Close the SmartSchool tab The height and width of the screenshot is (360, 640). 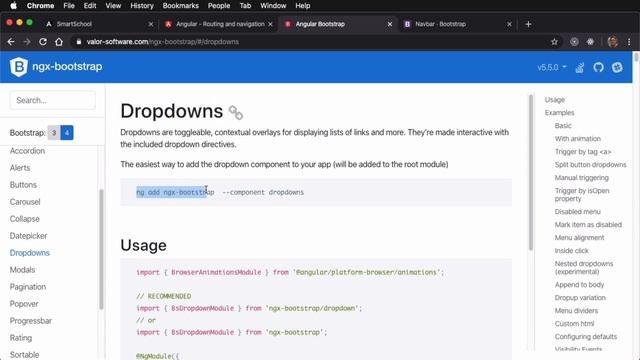(x=151, y=24)
